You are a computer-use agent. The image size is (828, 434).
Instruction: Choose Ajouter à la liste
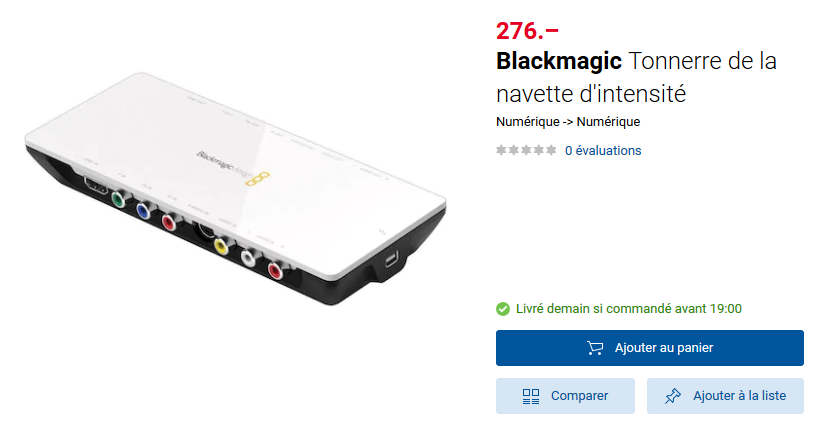(x=725, y=396)
